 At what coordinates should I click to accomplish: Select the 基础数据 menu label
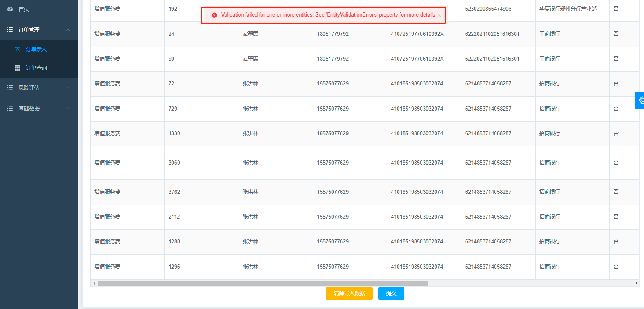(29, 109)
